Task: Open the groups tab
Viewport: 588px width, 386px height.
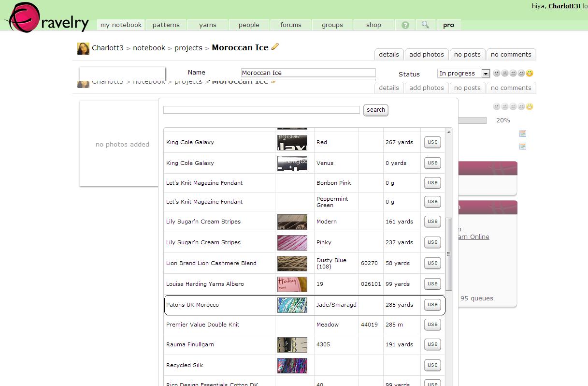Action: tap(332, 25)
